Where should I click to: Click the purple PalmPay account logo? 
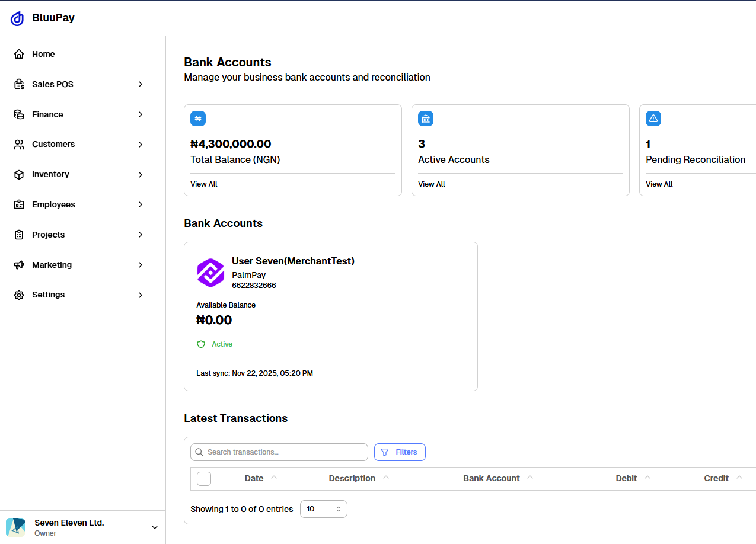(x=210, y=273)
